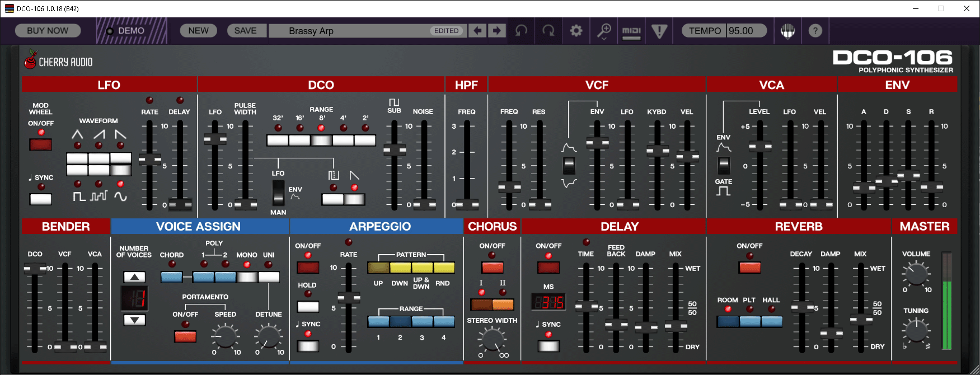Click the SAVE preset button

point(245,31)
